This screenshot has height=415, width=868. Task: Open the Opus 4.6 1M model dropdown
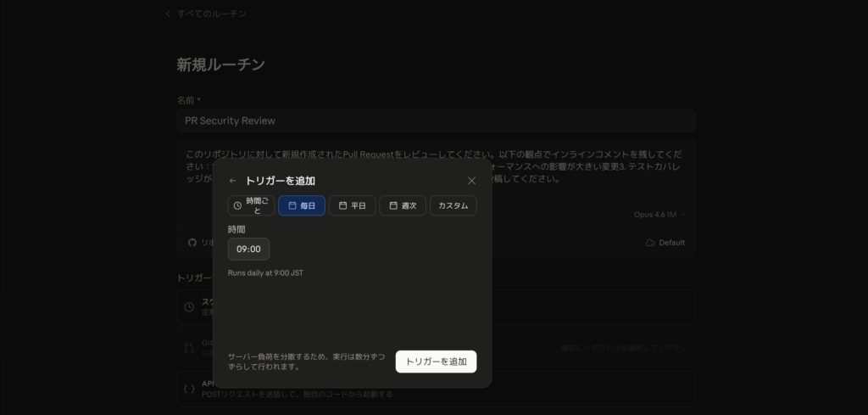click(x=659, y=215)
